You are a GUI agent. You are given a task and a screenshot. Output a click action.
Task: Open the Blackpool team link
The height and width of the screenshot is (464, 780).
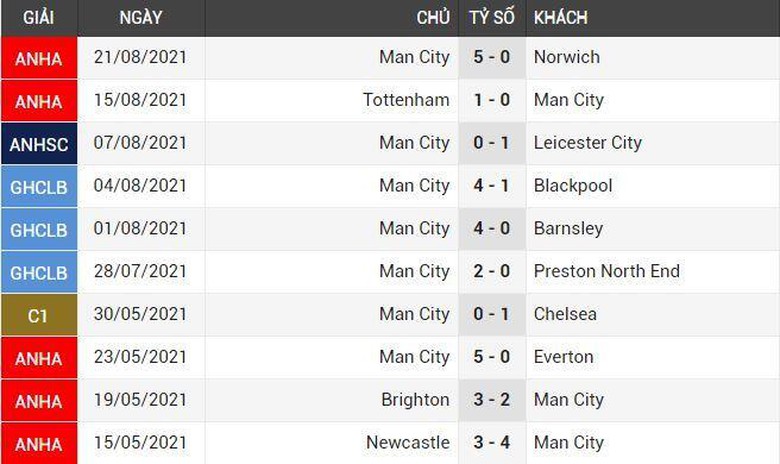pyautogui.click(x=573, y=186)
